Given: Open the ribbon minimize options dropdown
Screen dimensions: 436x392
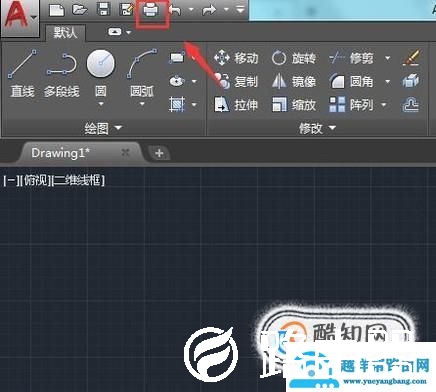Looking at the screenshot, I should coord(129,32).
